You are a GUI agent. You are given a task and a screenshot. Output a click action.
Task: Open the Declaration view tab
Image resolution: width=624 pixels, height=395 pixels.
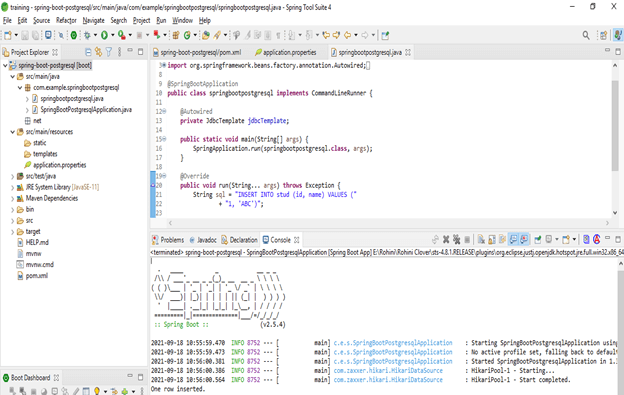point(240,240)
